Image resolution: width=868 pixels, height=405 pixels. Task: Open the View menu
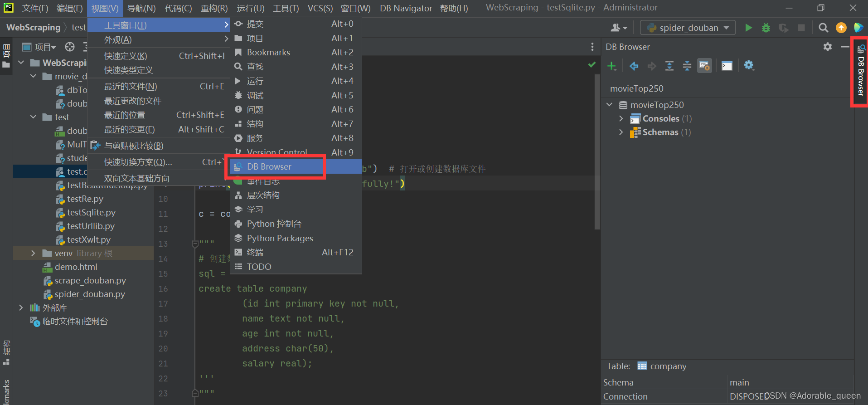(105, 8)
